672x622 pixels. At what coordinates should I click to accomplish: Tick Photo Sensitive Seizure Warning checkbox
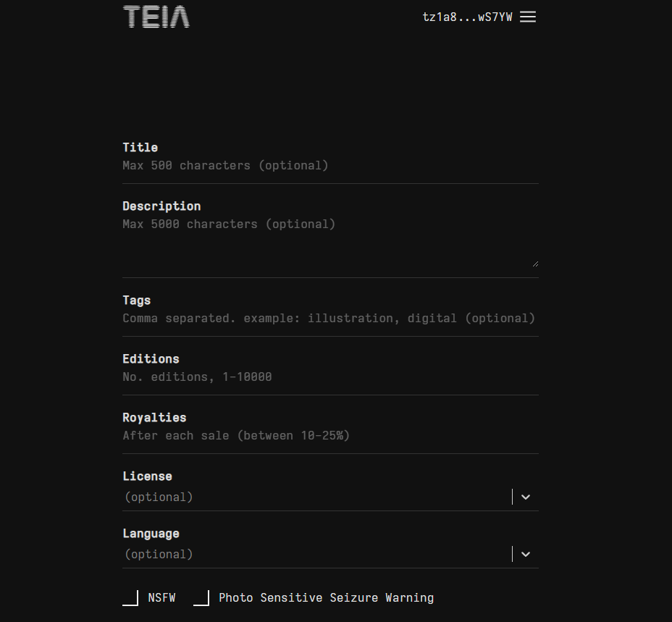coord(201,598)
